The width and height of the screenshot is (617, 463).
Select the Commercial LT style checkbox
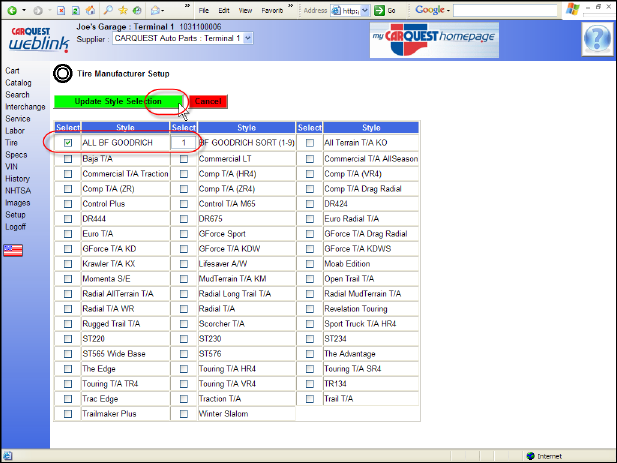[x=184, y=159]
